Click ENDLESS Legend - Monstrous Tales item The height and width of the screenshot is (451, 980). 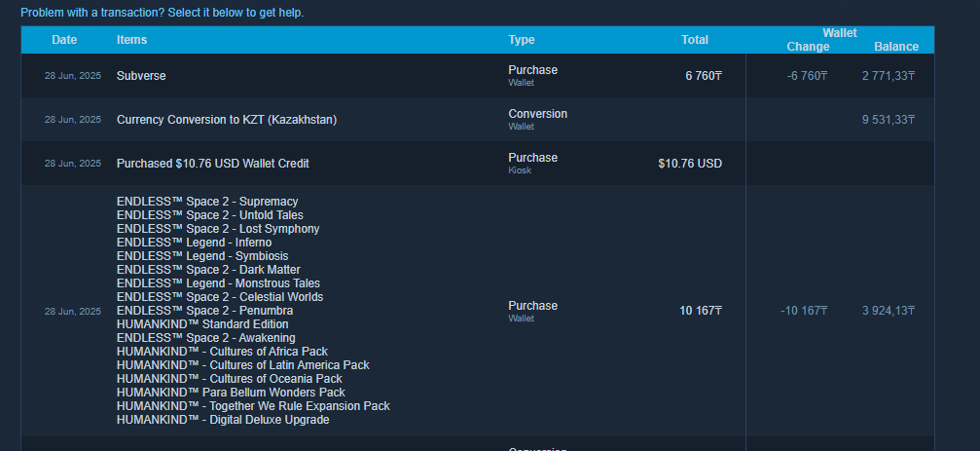click(218, 283)
